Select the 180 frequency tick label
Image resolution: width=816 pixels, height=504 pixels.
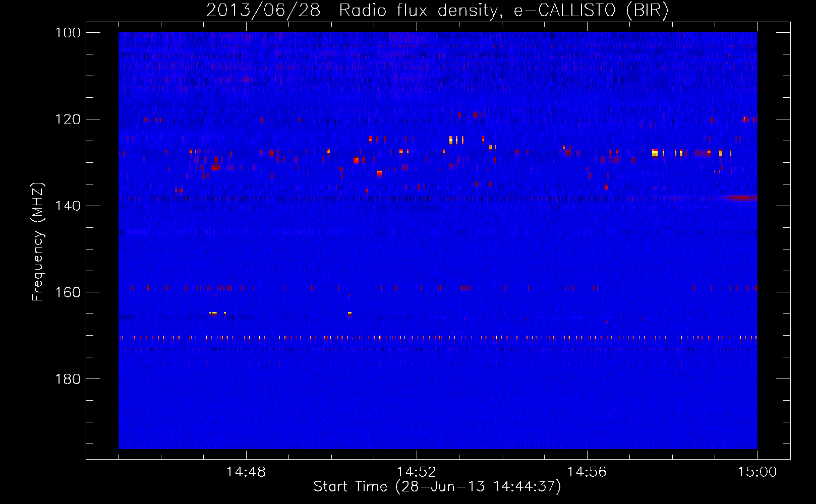click(x=68, y=379)
